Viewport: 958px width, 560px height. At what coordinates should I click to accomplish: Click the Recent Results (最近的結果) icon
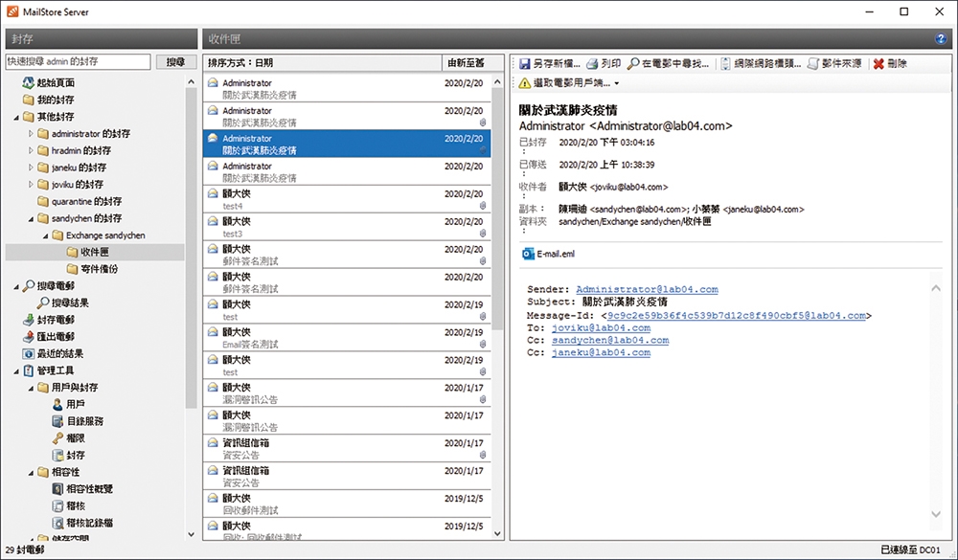pos(28,353)
